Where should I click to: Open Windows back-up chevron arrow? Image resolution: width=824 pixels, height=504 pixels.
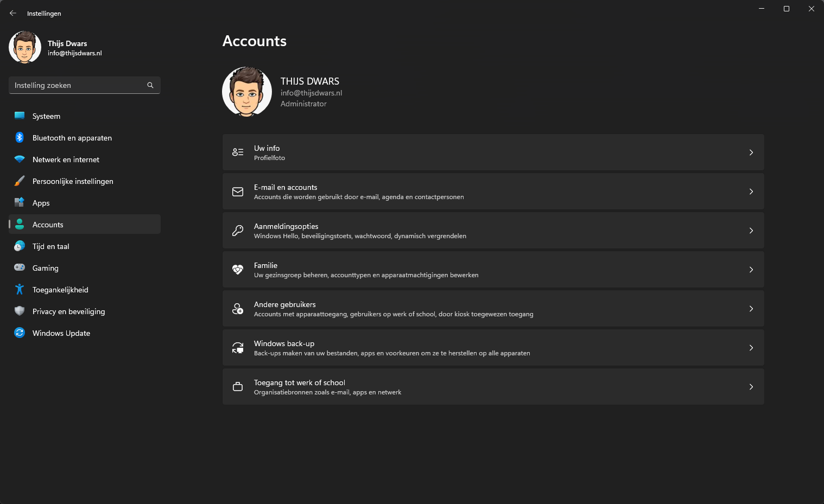pyautogui.click(x=751, y=348)
